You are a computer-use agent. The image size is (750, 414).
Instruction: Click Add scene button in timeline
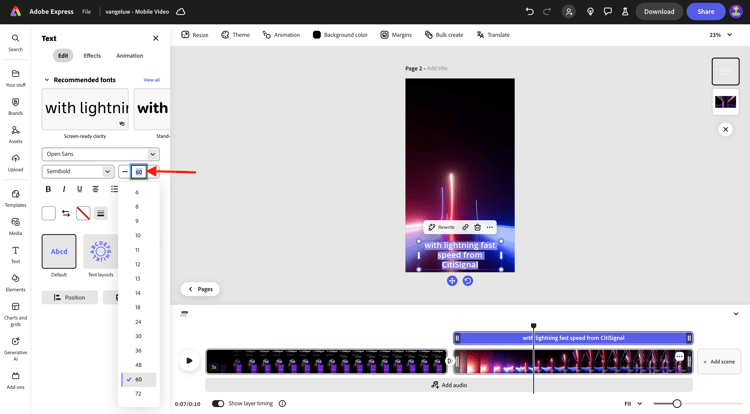[719, 361]
